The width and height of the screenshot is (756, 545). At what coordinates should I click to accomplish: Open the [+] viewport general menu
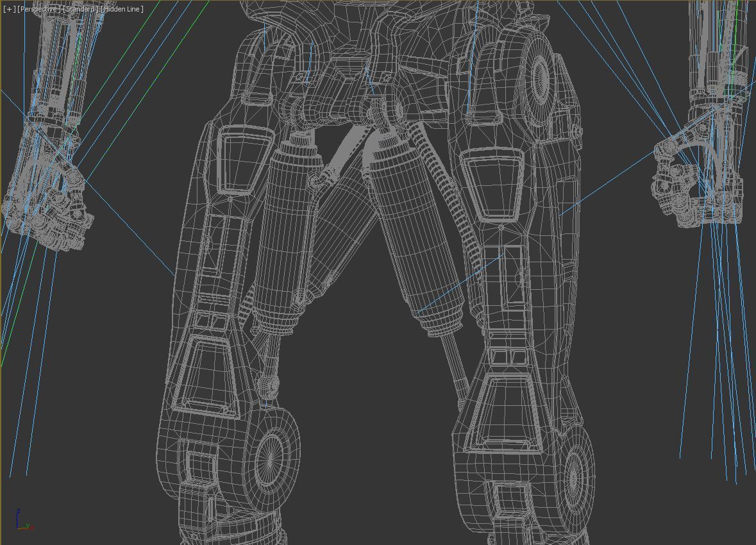point(9,9)
